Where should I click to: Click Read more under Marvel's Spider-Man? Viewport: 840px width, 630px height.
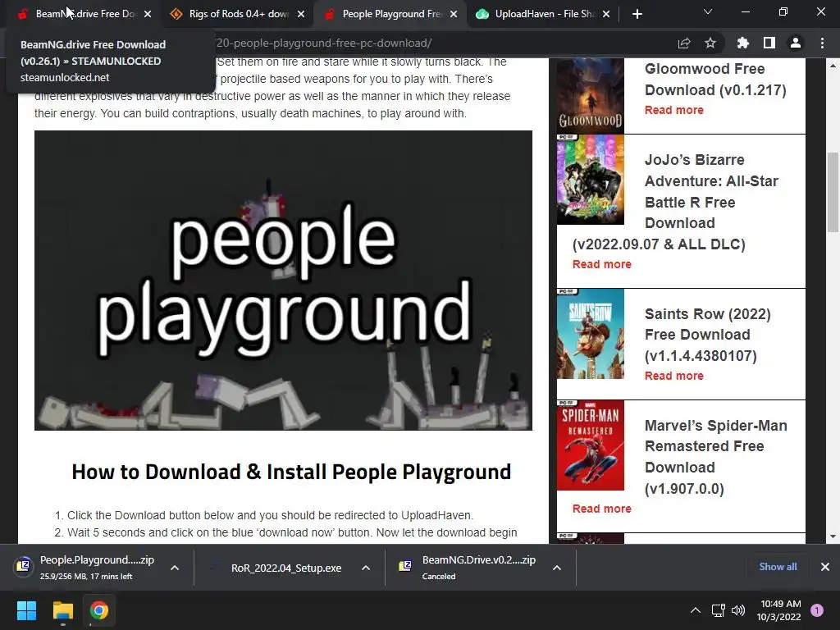tap(601, 509)
